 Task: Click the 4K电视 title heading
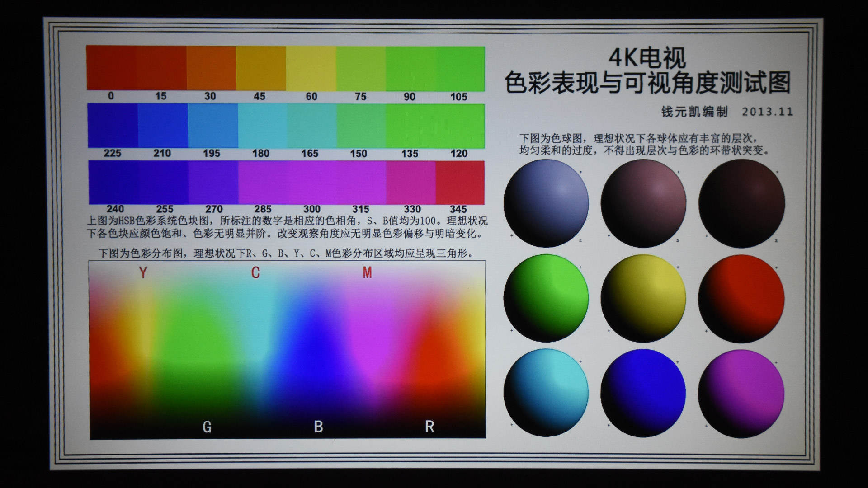(x=646, y=58)
